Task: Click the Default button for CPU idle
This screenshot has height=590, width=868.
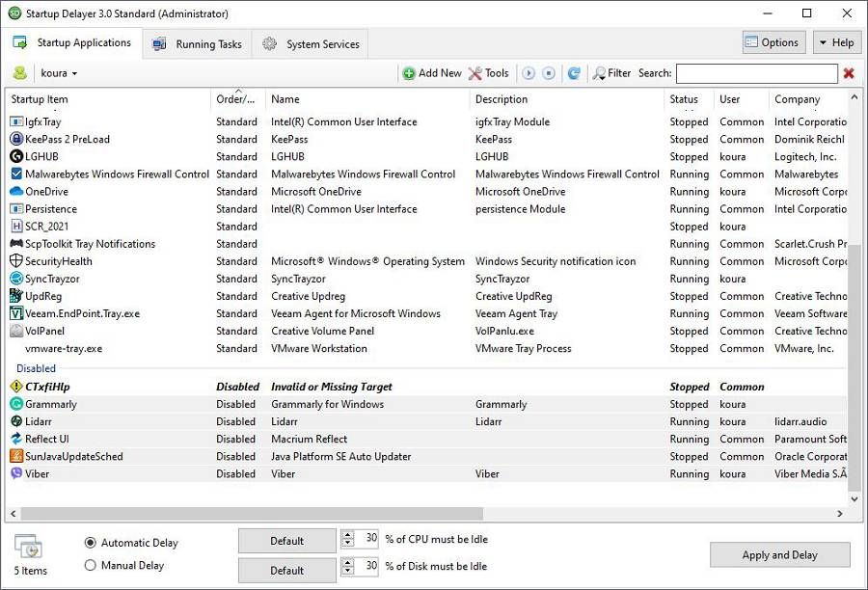Action: pos(286,540)
